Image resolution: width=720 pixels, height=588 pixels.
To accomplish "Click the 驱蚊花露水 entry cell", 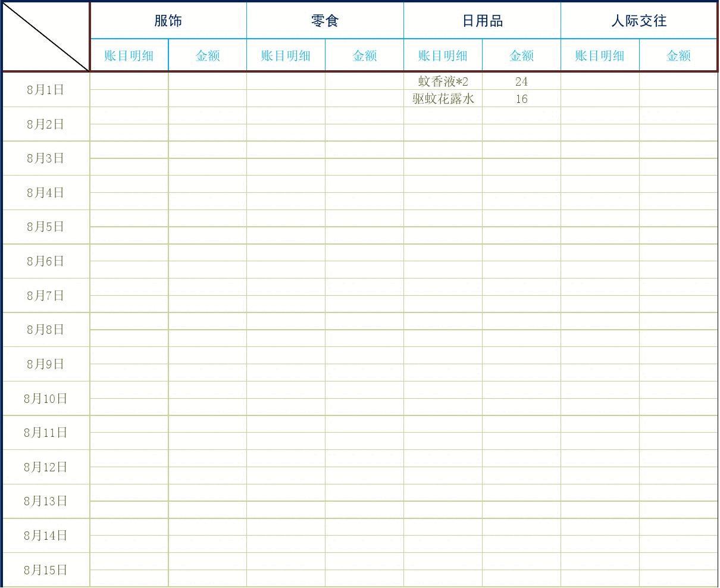I will pos(443,99).
